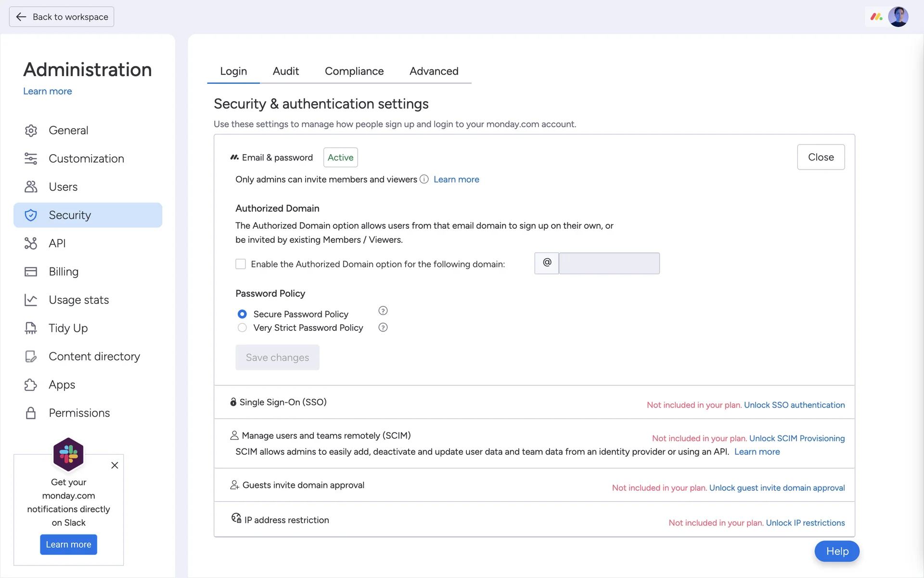Click the Tidy Up shredder icon
The image size is (924, 578).
[x=31, y=328]
